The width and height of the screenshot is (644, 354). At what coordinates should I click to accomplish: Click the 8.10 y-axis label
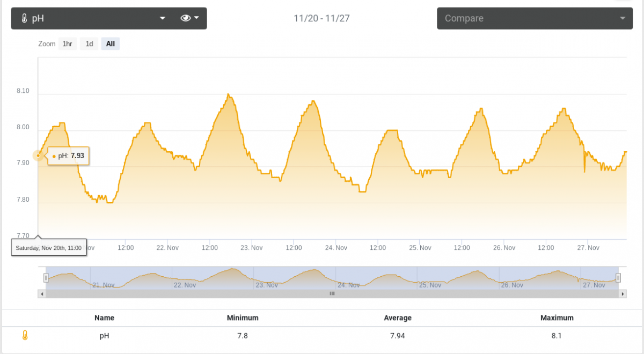(x=23, y=91)
